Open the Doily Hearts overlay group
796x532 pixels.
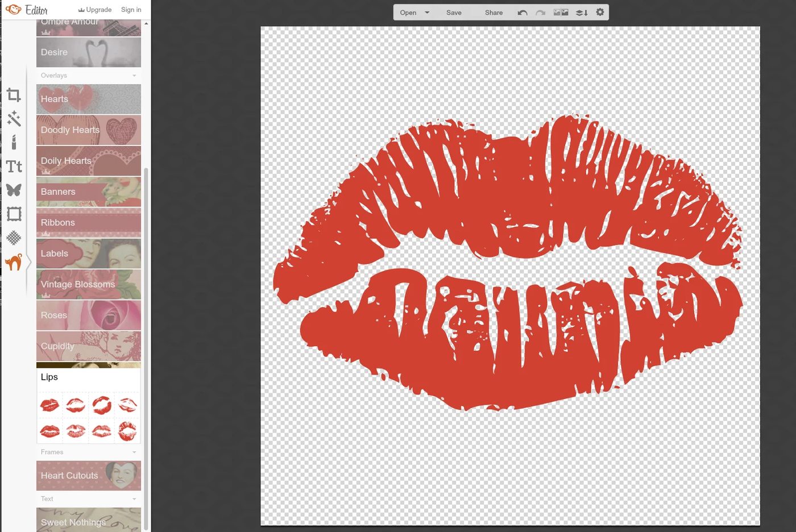(x=89, y=161)
